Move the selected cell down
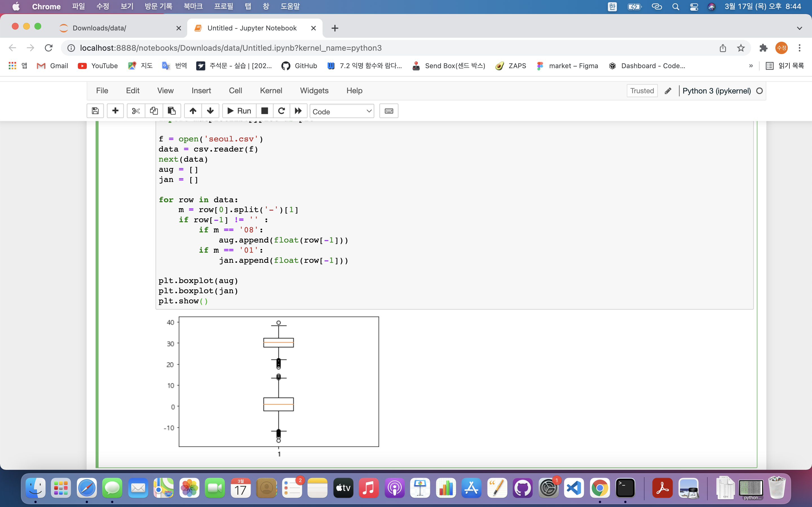 pos(210,111)
